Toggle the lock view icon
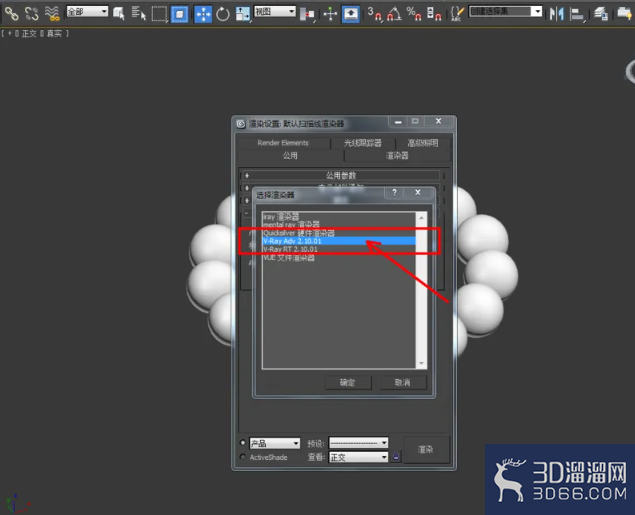635x515 pixels. [x=396, y=457]
